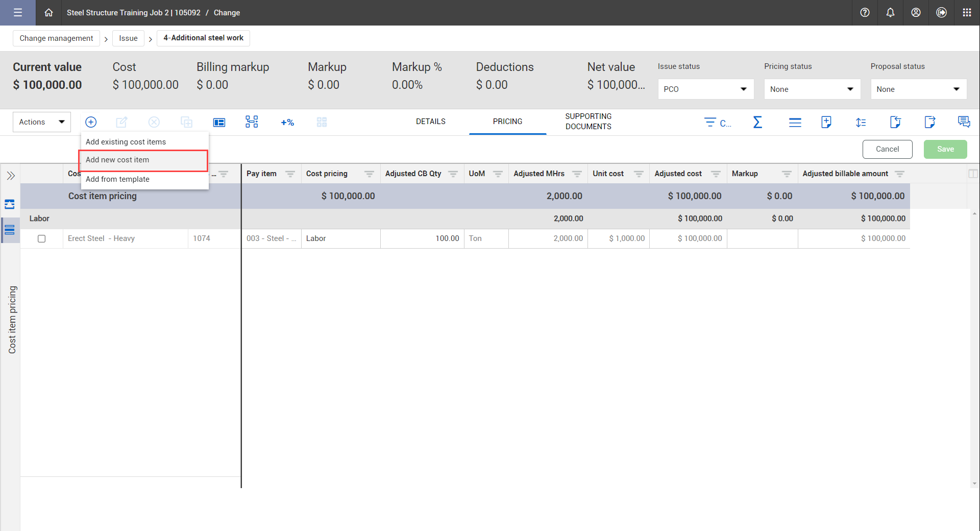The image size is (980, 531).
Task: Switch to the DETAILS tab
Action: pyautogui.click(x=430, y=122)
